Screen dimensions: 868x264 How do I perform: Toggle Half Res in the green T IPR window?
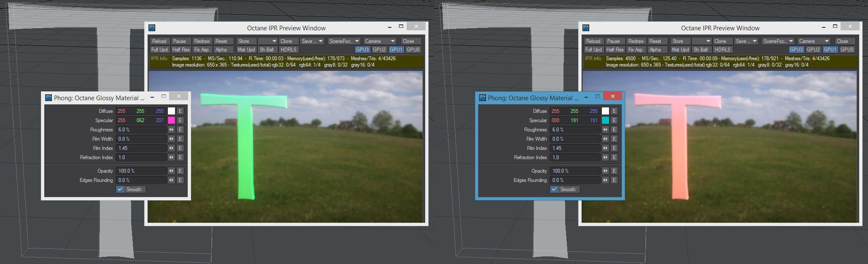(x=181, y=50)
